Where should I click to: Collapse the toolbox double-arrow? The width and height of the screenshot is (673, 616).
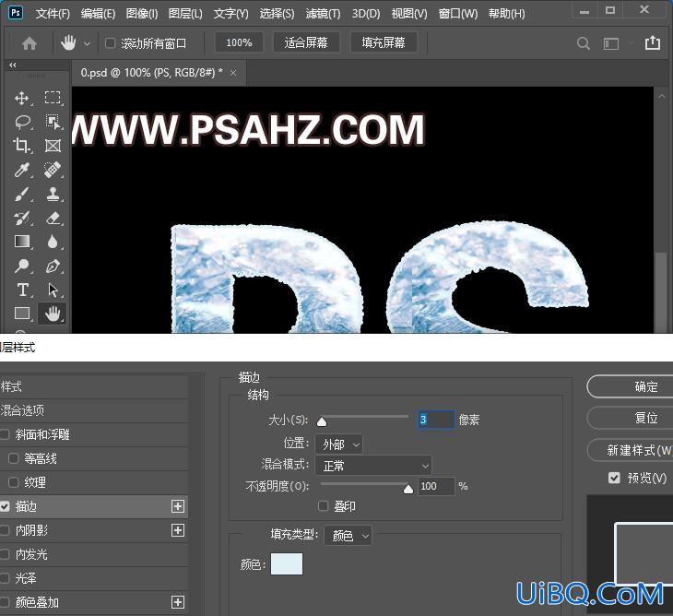click(13, 65)
